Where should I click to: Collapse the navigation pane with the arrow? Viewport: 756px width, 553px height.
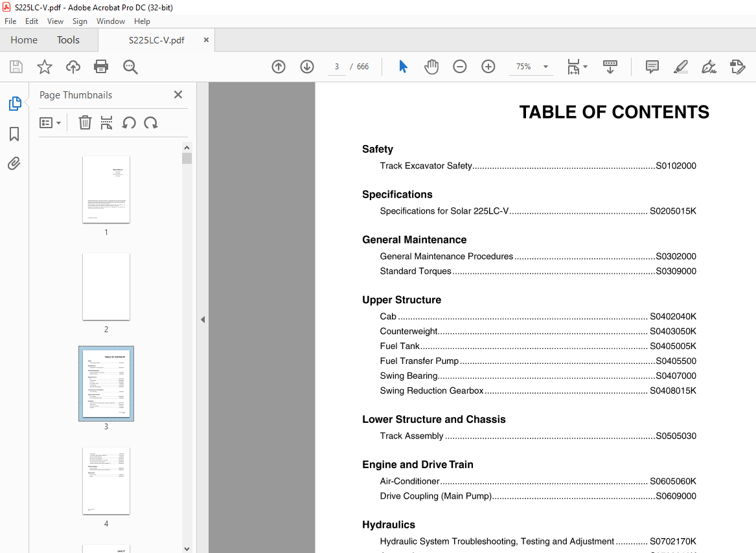(203, 319)
